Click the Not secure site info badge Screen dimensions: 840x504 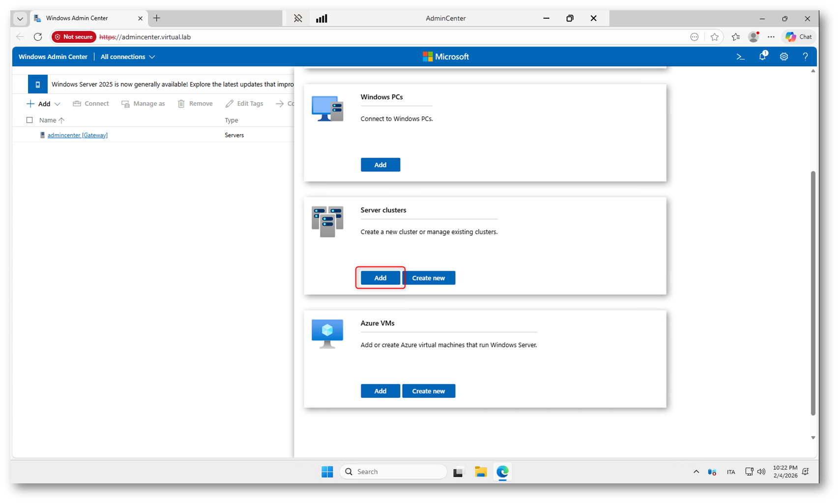coord(74,37)
